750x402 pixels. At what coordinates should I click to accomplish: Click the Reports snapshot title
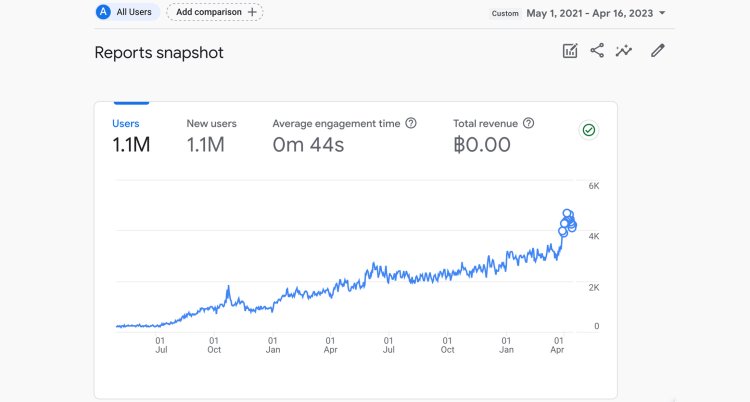(159, 53)
